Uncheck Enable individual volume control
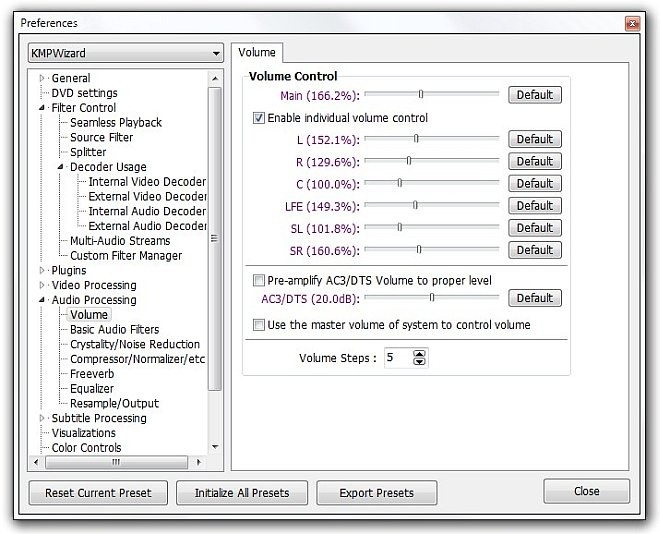The image size is (660, 534). point(259,118)
